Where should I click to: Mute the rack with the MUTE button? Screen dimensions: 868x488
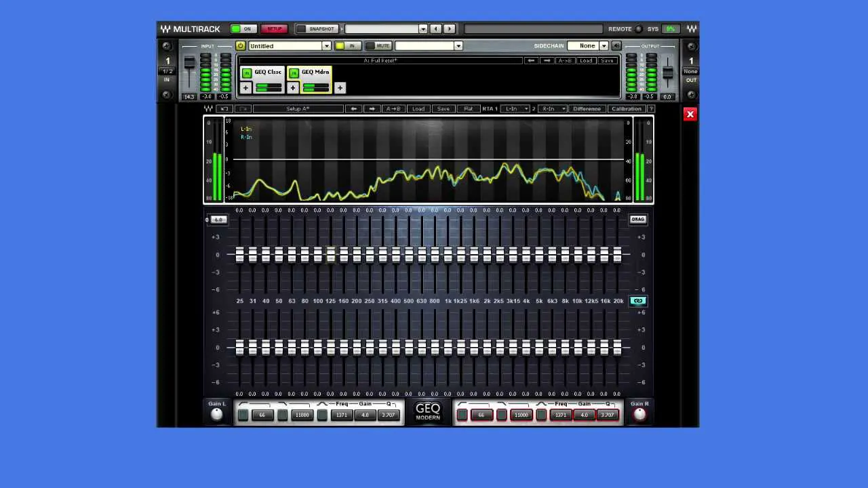378,46
